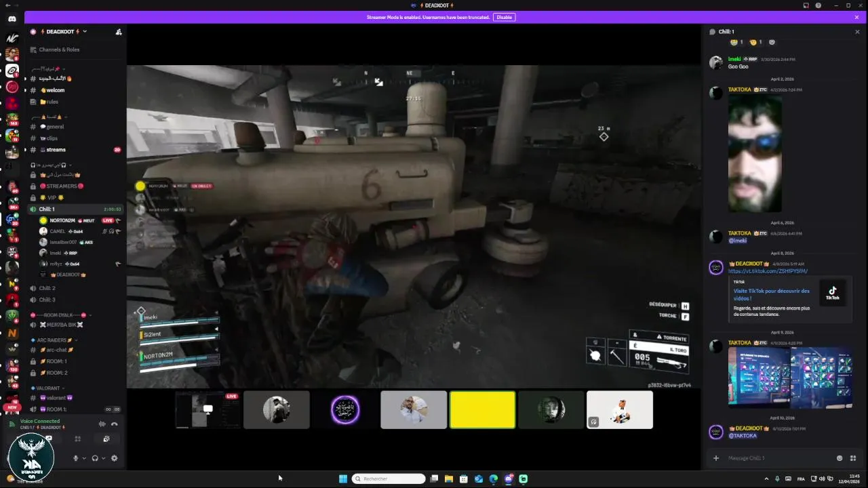Close the Chill: 1 chat panel
The image size is (868, 488).
click(x=857, y=32)
